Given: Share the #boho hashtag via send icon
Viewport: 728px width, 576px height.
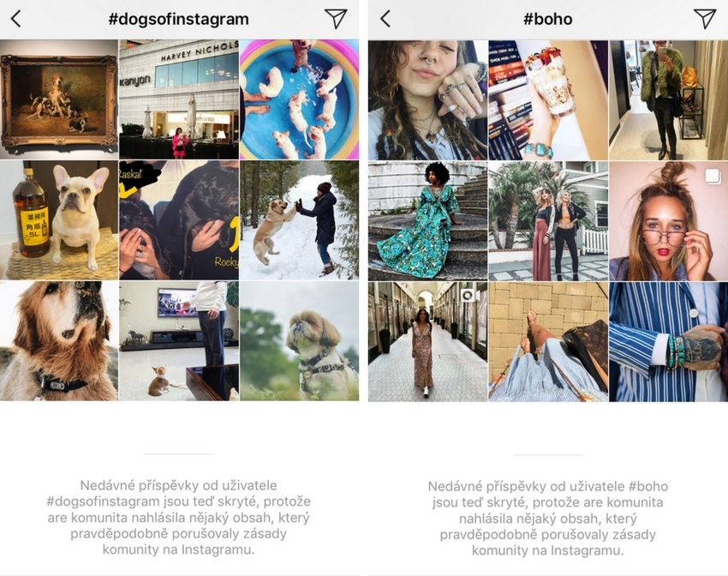Looking at the screenshot, I should [705, 19].
